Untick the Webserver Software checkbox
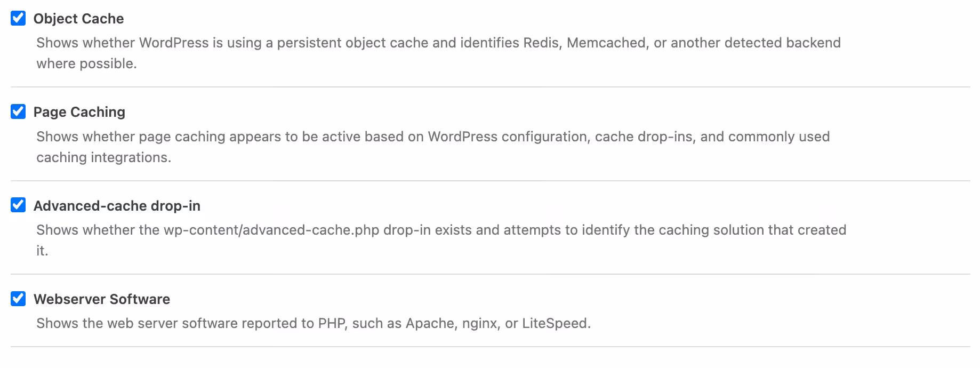Screen dimensions: 980x368 click(18, 298)
